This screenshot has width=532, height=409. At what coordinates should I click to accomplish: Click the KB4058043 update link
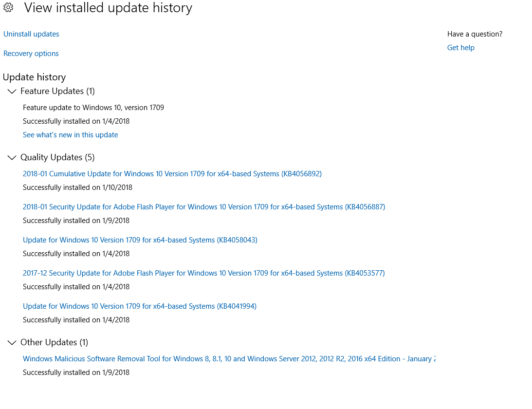[140, 240]
